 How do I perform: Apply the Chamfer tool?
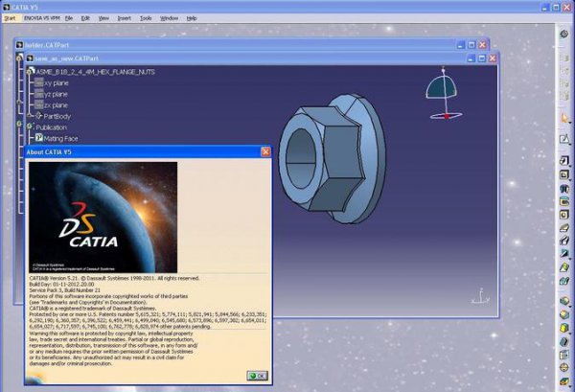click(x=564, y=314)
